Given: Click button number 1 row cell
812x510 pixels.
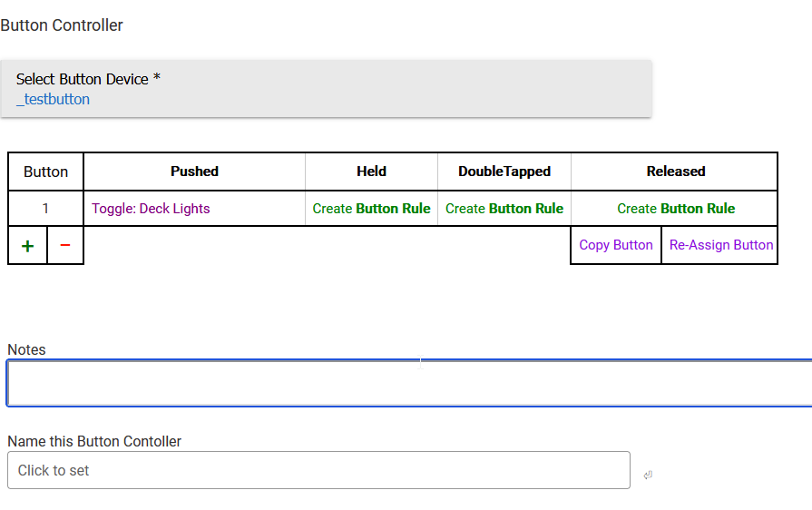Looking at the screenshot, I should click(x=45, y=209).
